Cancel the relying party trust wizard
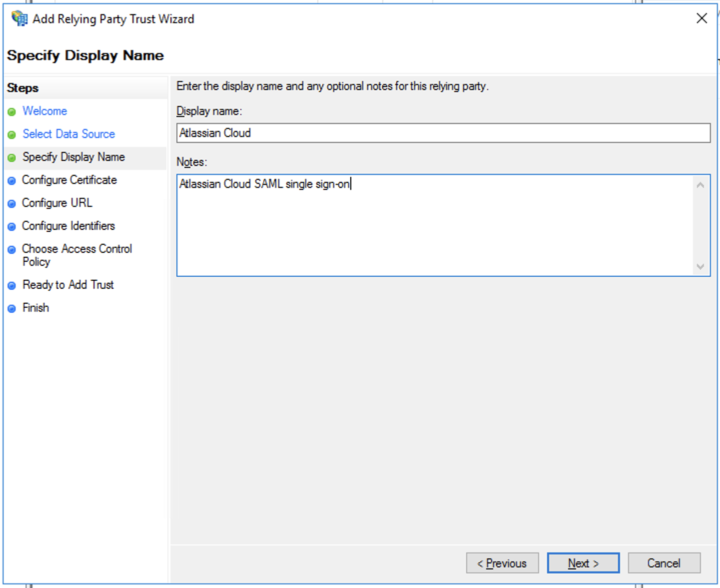 [x=664, y=563]
